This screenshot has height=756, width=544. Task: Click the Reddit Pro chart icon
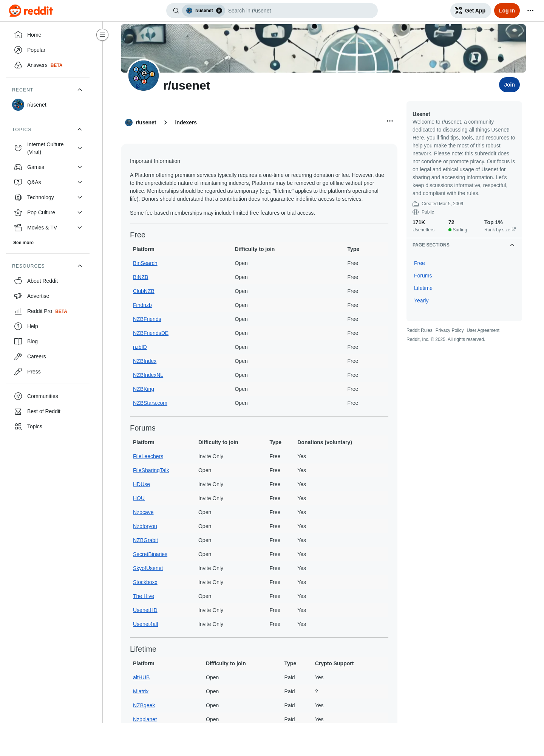click(18, 311)
